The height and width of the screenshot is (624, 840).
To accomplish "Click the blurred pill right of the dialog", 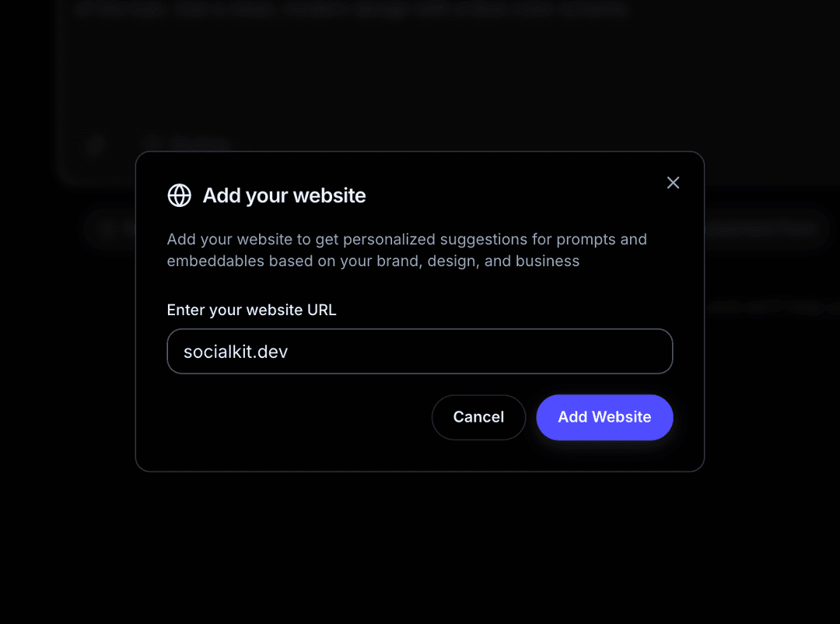I will (x=766, y=228).
